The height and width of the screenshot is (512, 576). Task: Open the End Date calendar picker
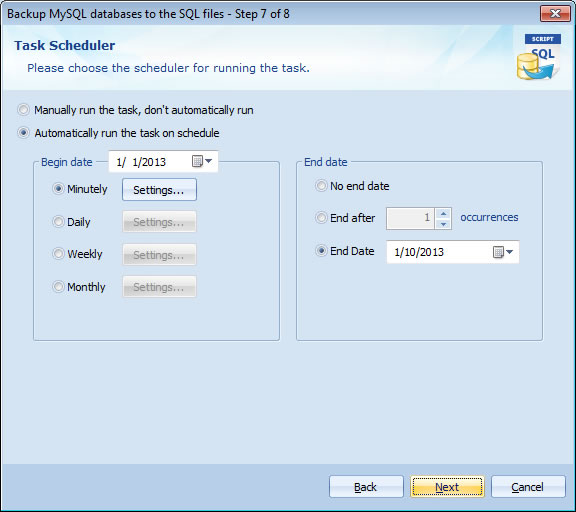[x=503, y=252]
